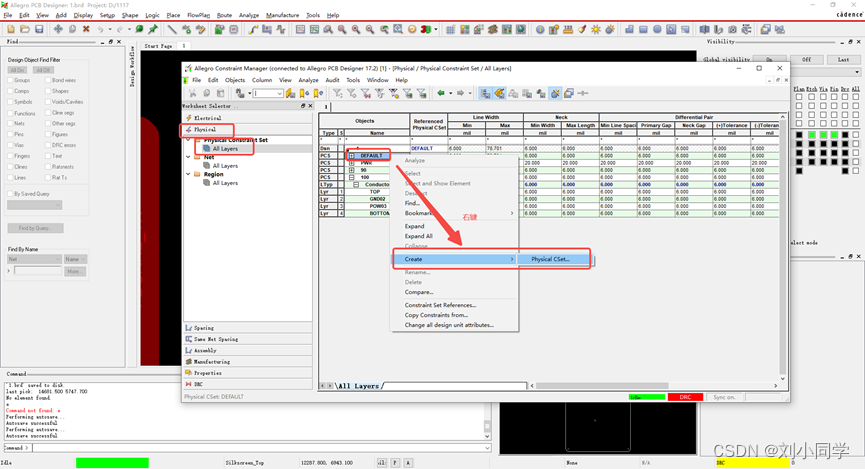Enable the Groups checkbox in Find filter
Screen dimensions: 865x469
click(9, 80)
